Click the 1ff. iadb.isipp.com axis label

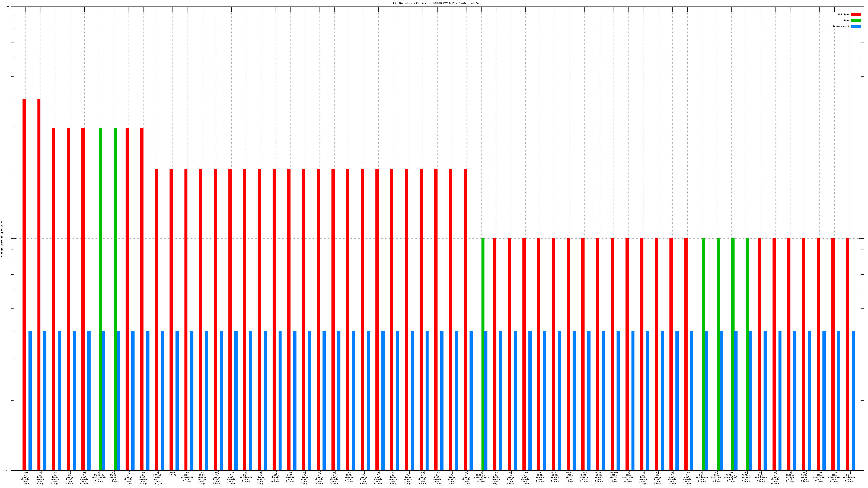click(x=540, y=477)
